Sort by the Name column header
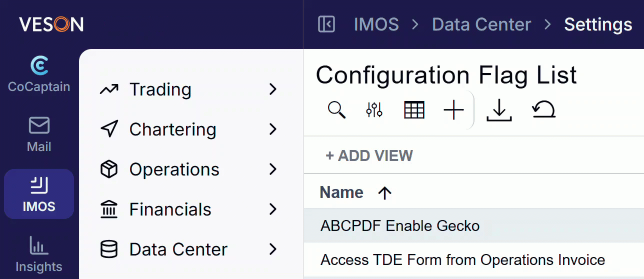The width and height of the screenshot is (644, 279). point(341,192)
